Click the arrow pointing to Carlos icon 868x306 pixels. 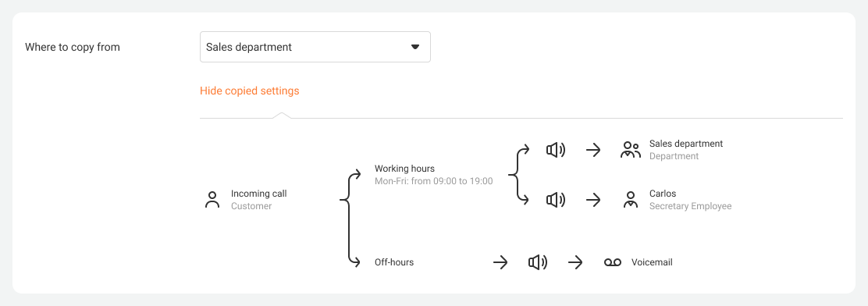[593, 200]
